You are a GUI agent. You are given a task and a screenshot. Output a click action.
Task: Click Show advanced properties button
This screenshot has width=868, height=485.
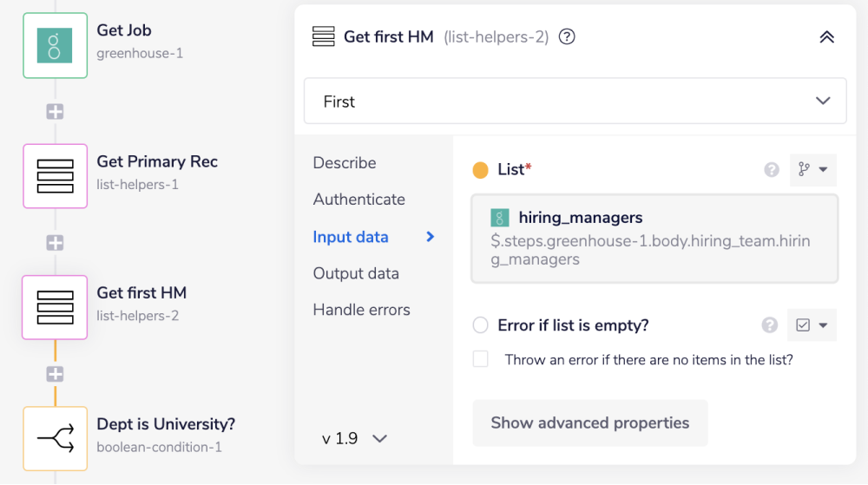coord(589,423)
